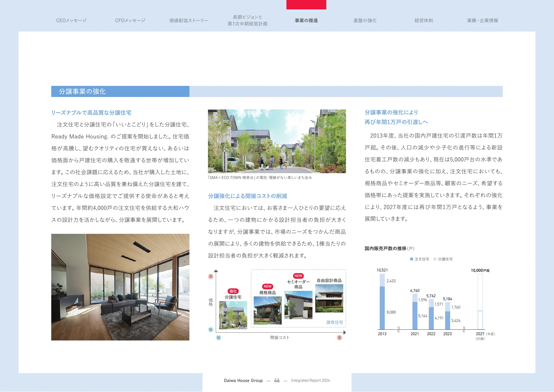The image size is (554, 392).
Task: Click the 8,088 value label
Action: (391, 312)
